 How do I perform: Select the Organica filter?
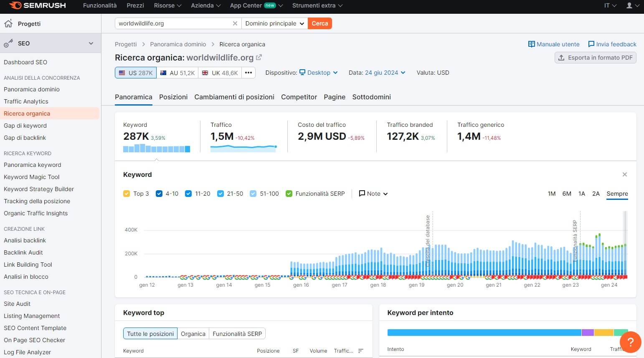click(x=193, y=334)
